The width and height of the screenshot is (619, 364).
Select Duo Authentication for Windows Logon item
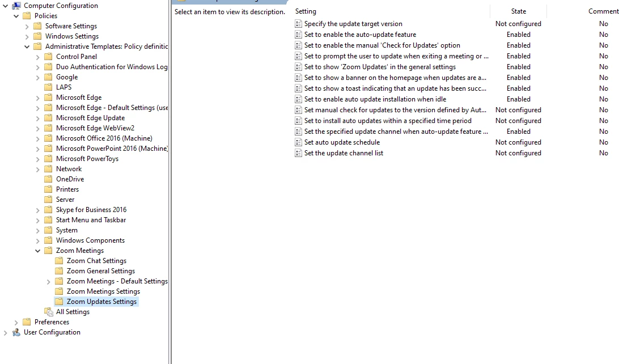coord(112,67)
